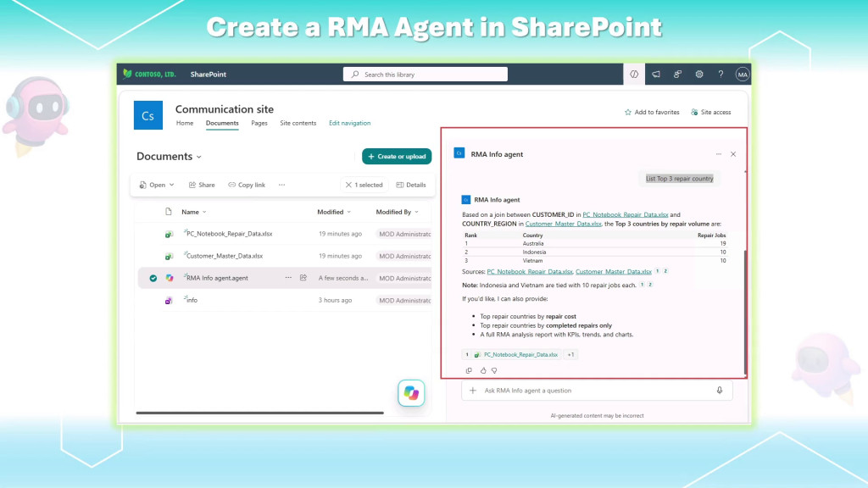Go to Site contents tab
Viewport: 868px width, 488px height.
[298, 123]
